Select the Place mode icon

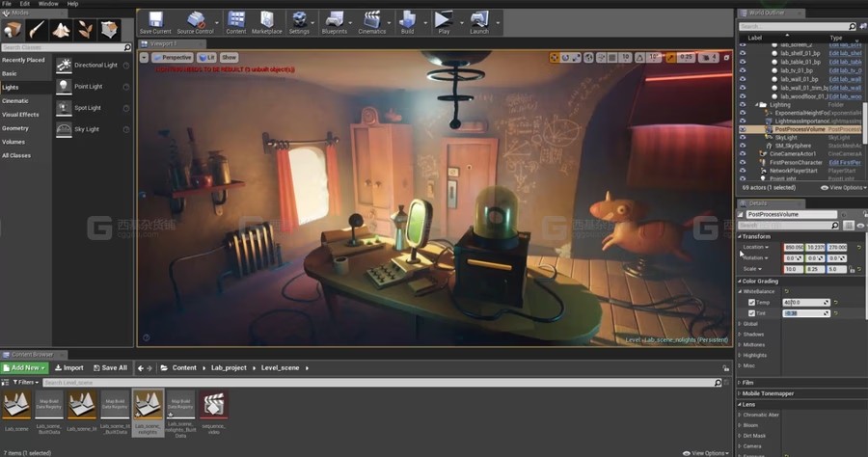click(13, 29)
